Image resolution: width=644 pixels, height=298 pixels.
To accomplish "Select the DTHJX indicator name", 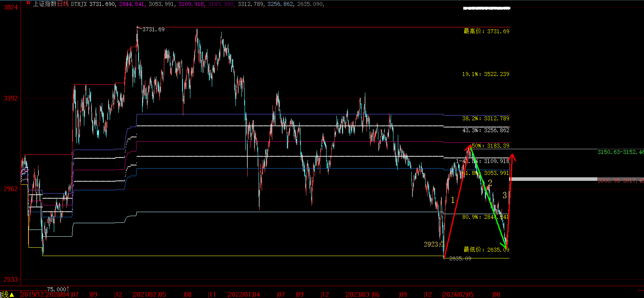I will click(x=79, y=4).
